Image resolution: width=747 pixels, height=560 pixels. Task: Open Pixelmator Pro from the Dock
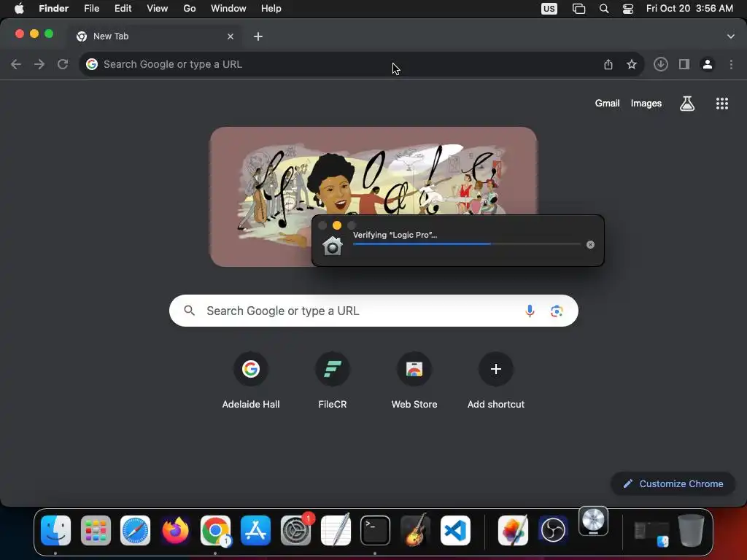(513, 530)
